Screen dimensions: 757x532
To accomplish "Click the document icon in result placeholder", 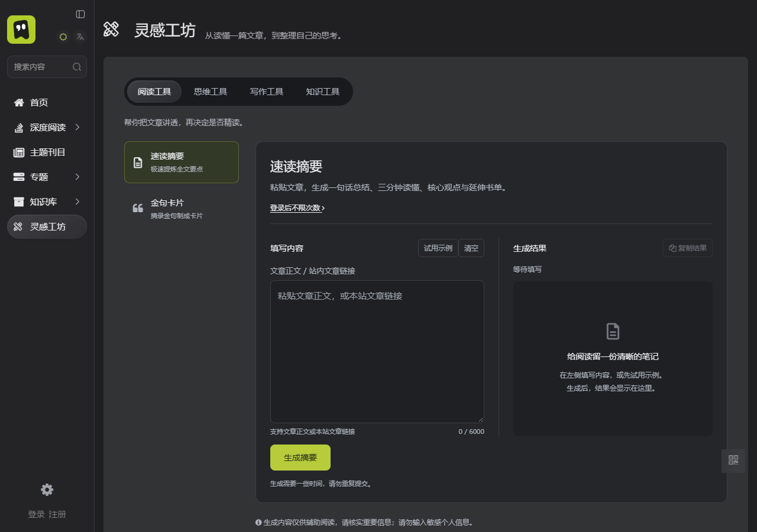I will point(613,331).
